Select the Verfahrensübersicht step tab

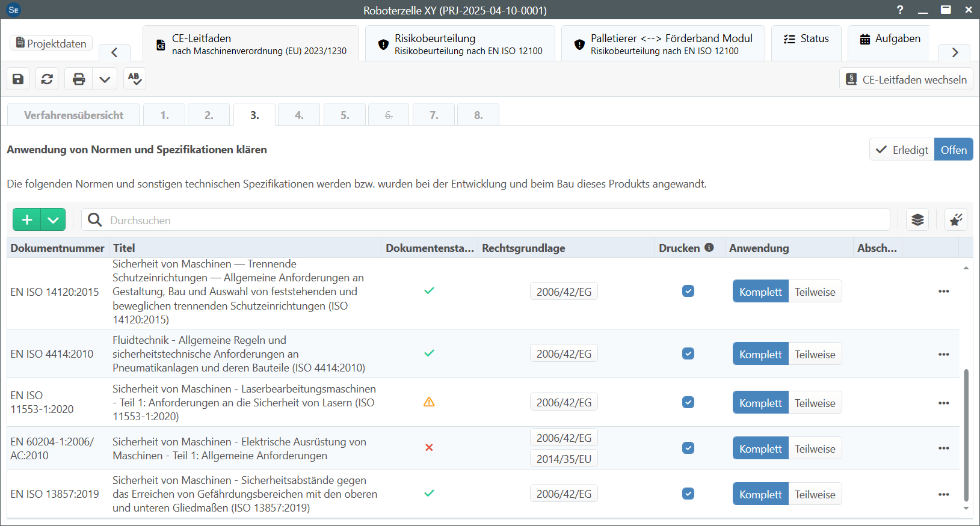click(73, 115)
